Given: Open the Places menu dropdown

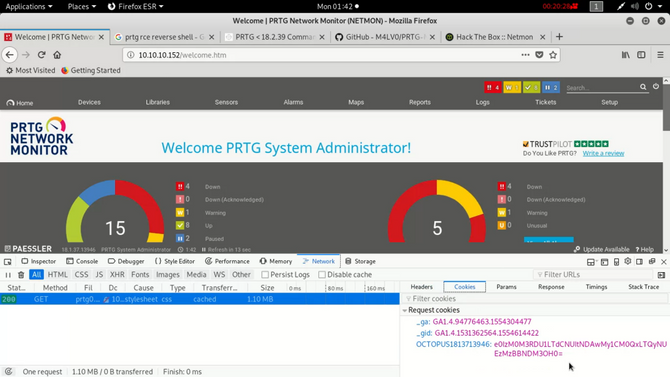Looking at the screenshot, I should click(82, 6).
